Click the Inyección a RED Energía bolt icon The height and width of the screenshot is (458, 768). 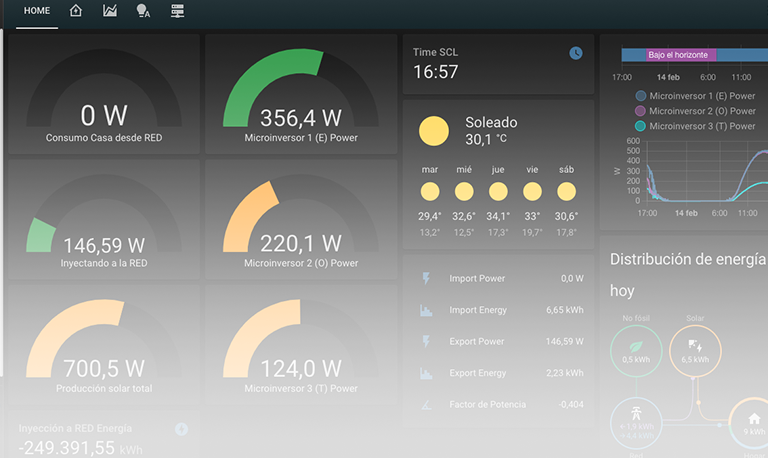tap(181, 429)
